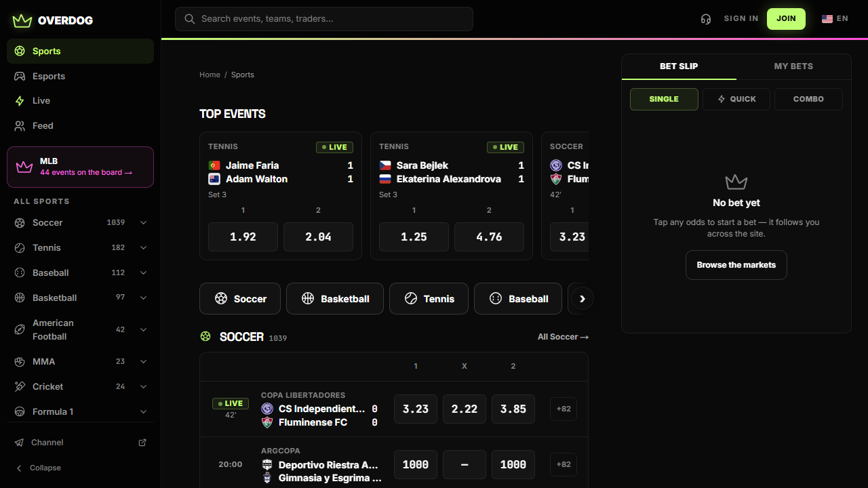Screen dimensions: 868x488
Task: Click the US flag language icon
Action: point(827,19)
